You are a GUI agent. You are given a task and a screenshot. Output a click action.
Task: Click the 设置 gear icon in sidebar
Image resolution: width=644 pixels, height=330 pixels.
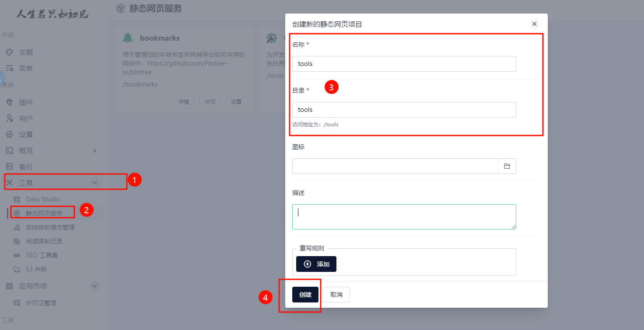click(9, 135)
